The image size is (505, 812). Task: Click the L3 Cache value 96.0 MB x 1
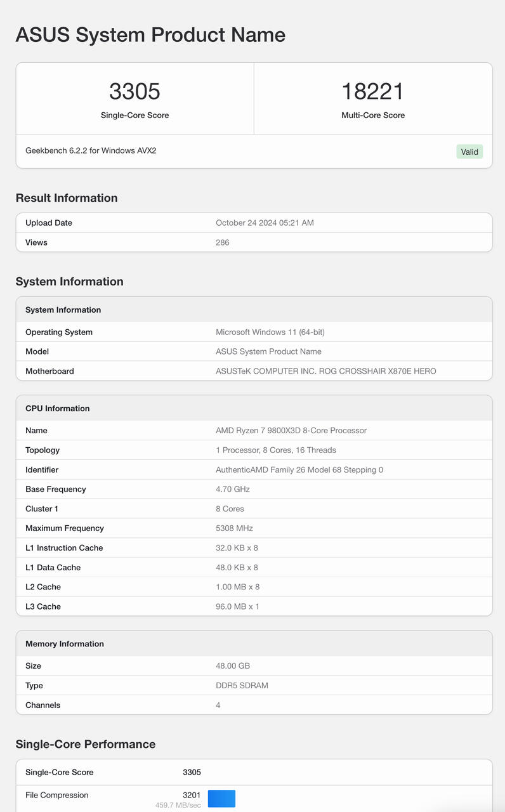(x=237, y=606)
